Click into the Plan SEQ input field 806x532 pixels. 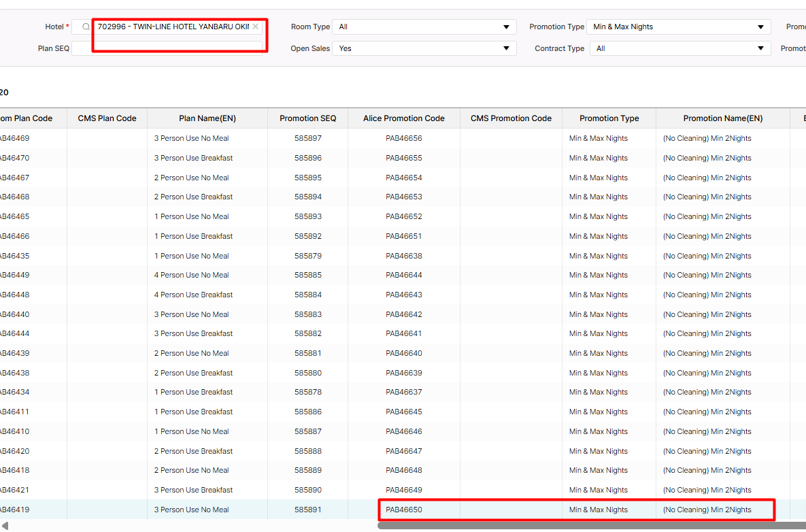(167, 48)
